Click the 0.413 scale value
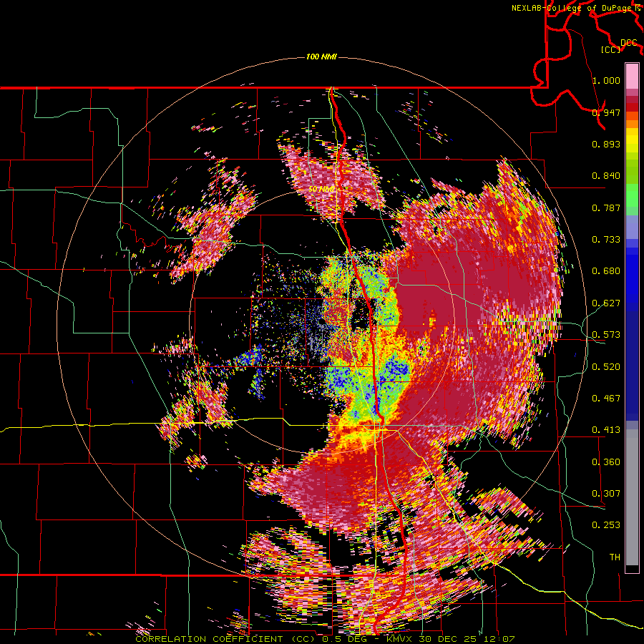This screenshot has width=644, height=644. point(606,430)
